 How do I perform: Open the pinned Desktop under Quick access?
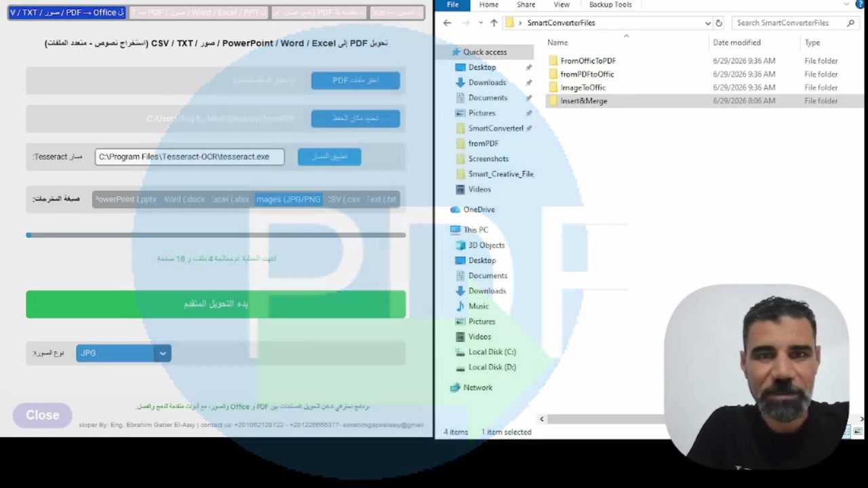tap(482, 68)
